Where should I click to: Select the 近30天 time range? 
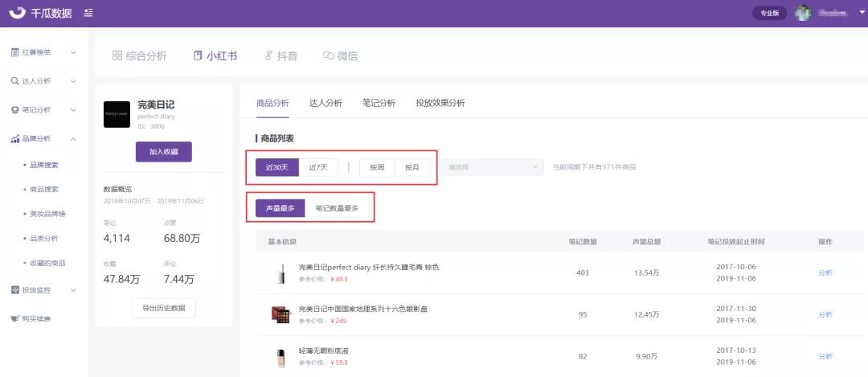[x=277, y=167]
